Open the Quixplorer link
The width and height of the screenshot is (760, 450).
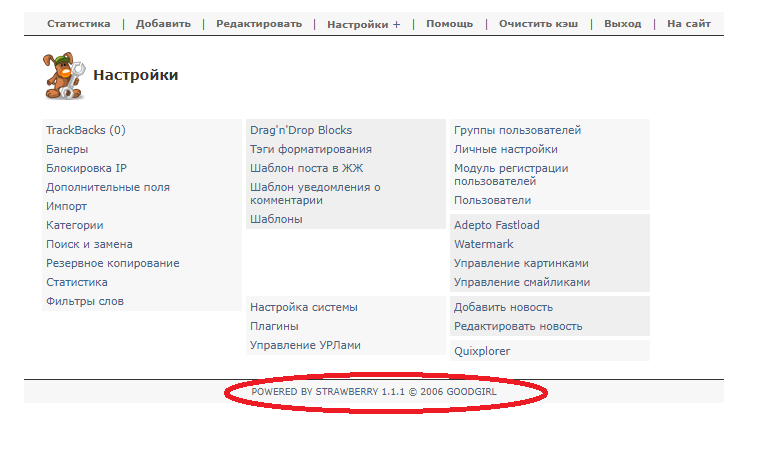(x=482, y=351)
